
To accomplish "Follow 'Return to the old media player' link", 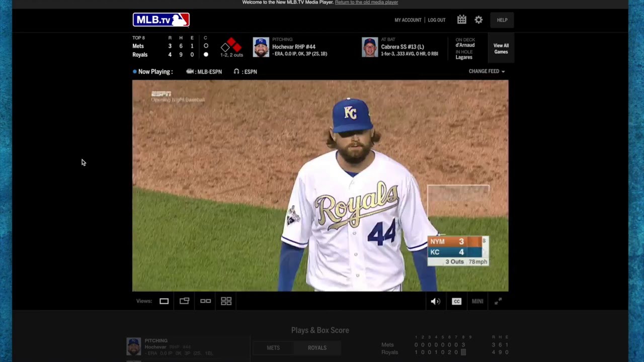I will click(x=366, y=3).
